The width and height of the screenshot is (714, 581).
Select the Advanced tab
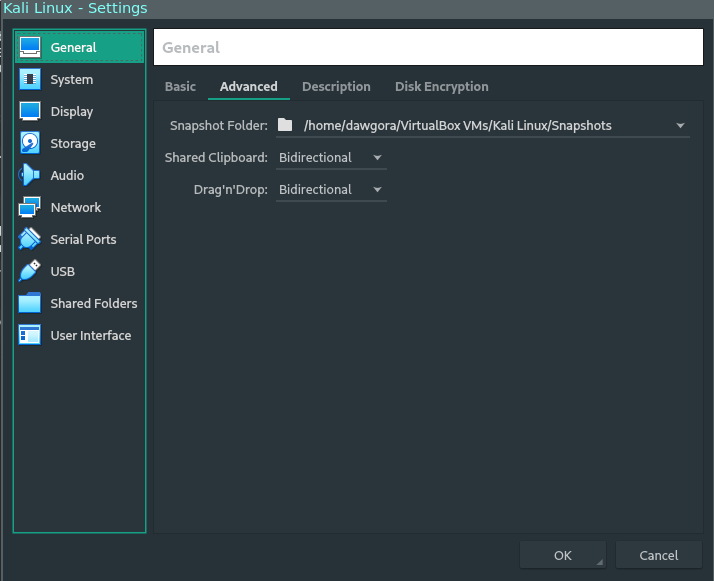(248, 87)
